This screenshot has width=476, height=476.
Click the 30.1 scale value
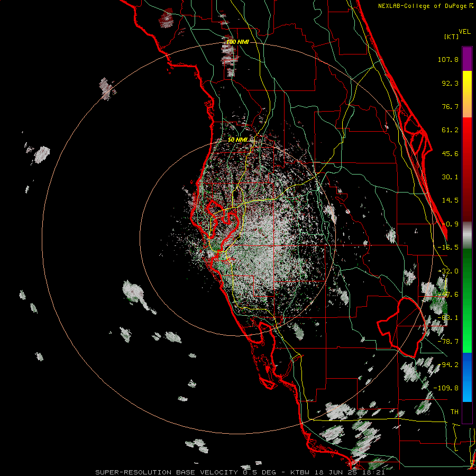click(450, 177)
